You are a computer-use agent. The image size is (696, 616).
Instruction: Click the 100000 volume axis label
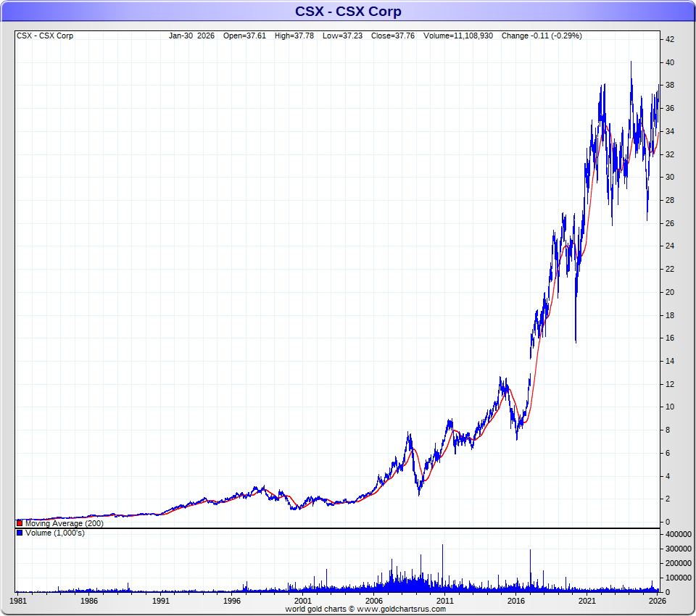click(x=679, y=578)
